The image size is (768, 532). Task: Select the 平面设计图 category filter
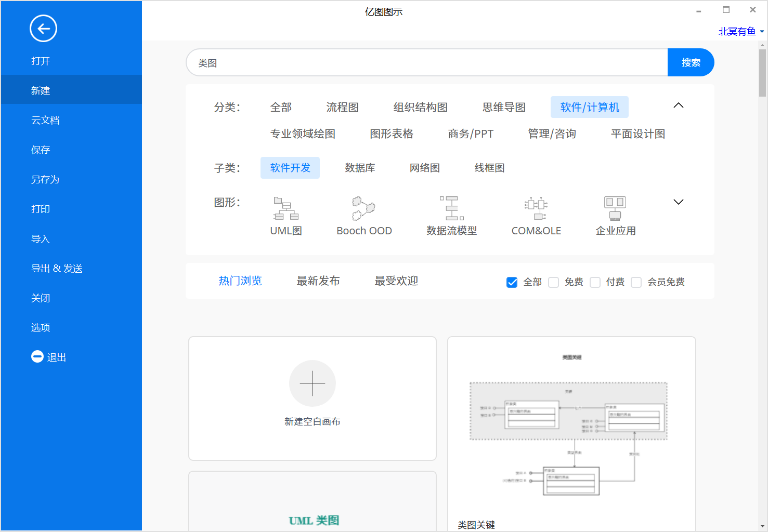click(x=638, y=134)
